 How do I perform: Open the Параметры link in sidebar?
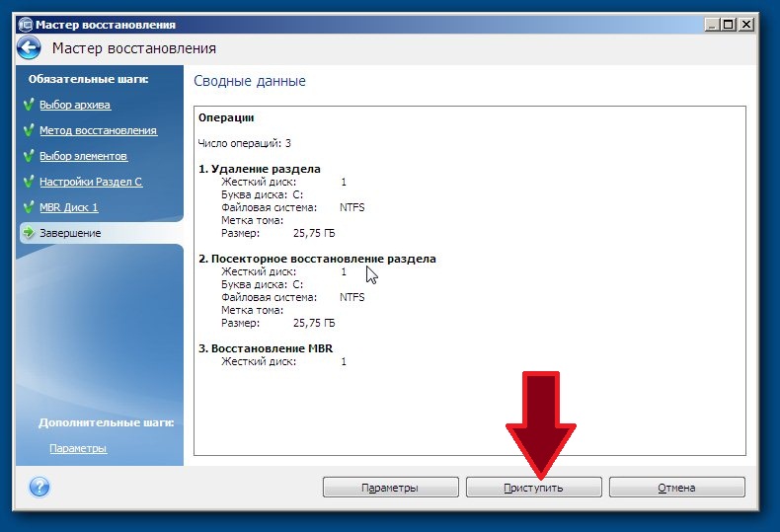click(78, 448)
